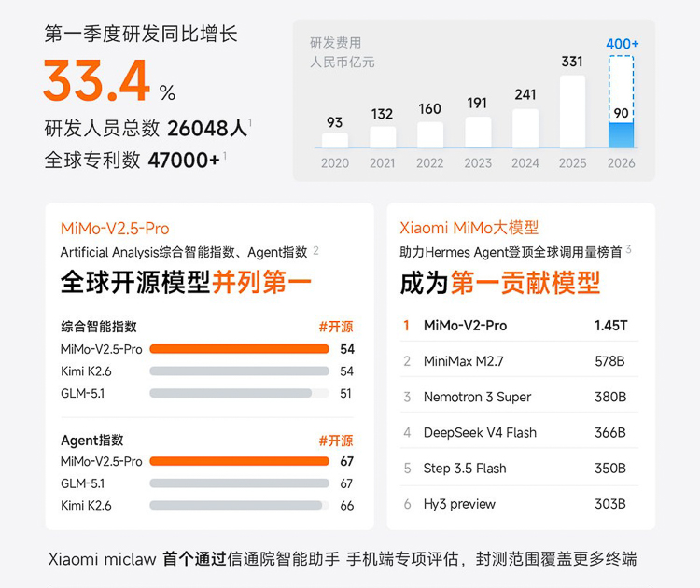700x588 pixels.
Task: Click the headline 全球开源模型并列第一
Action: coord(186,282)
